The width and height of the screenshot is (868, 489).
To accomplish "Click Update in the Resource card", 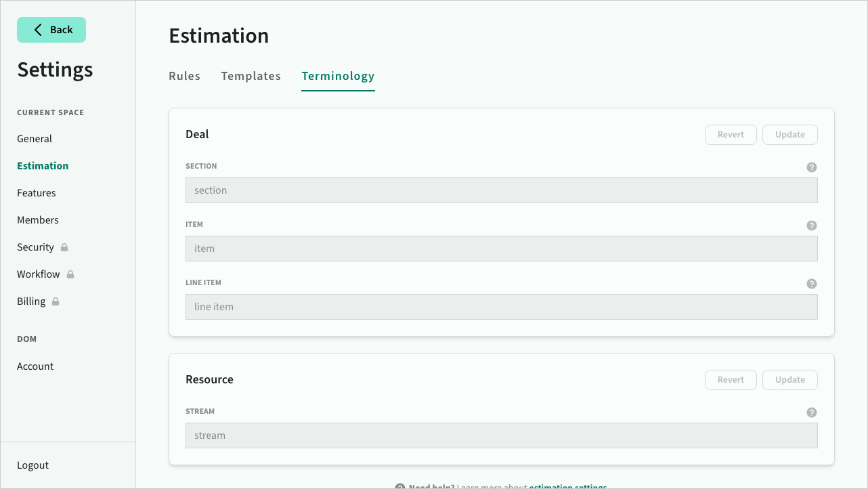I will coord(789,380).
